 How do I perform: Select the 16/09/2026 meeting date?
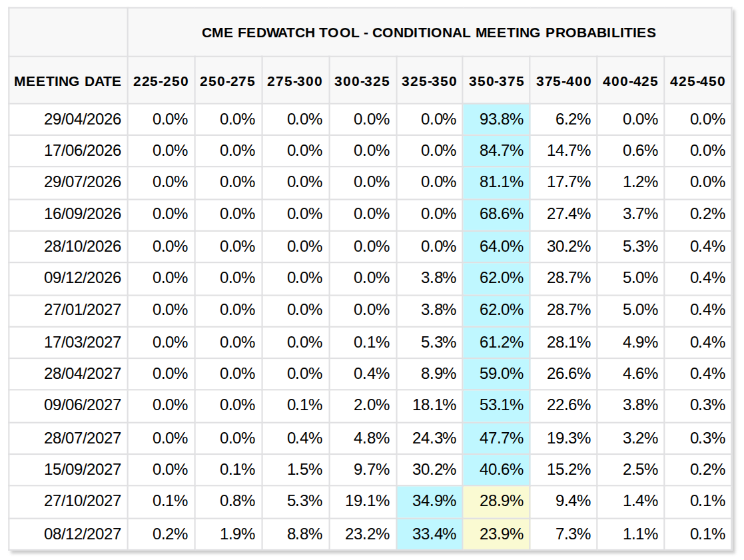(83, 214)
